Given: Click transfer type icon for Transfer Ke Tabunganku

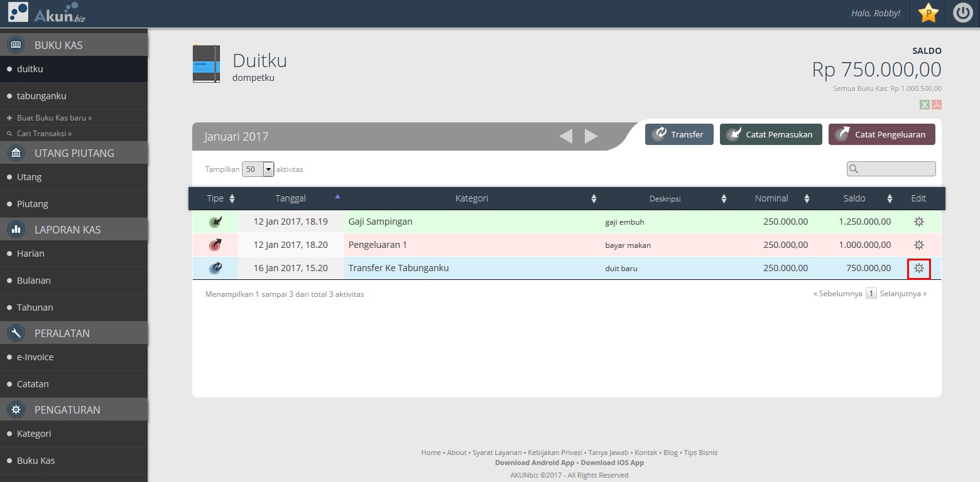Looking at the screenshot, I should (x=215, y=268).
